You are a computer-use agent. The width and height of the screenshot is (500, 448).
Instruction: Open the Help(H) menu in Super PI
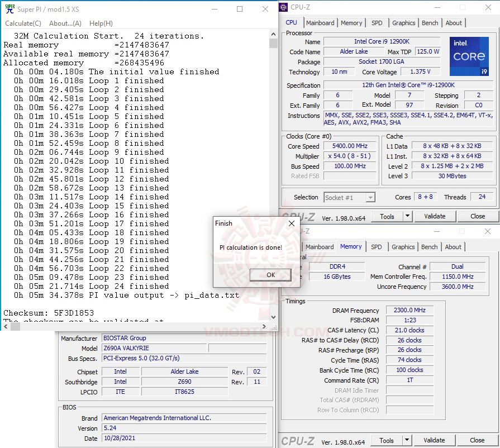101,23
